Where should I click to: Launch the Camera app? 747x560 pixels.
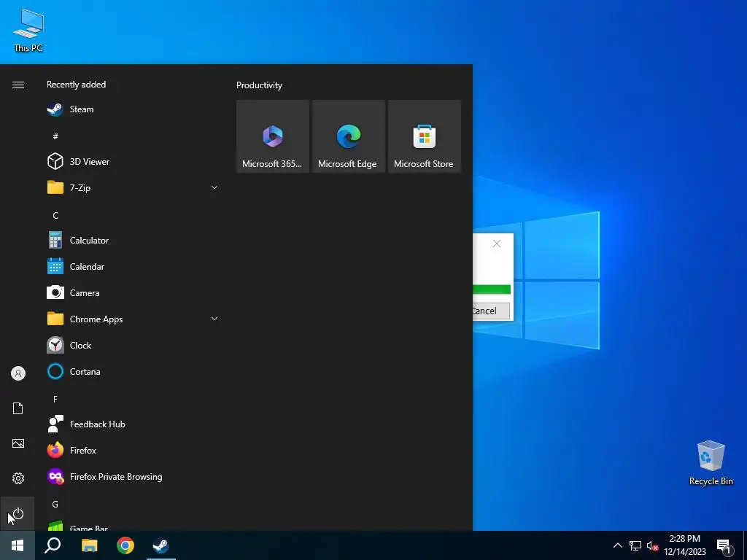click(x=133, y=293)
